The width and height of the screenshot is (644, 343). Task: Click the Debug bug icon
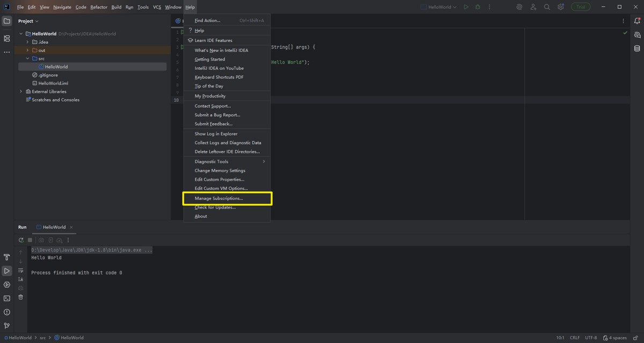(x=478, y=7)
